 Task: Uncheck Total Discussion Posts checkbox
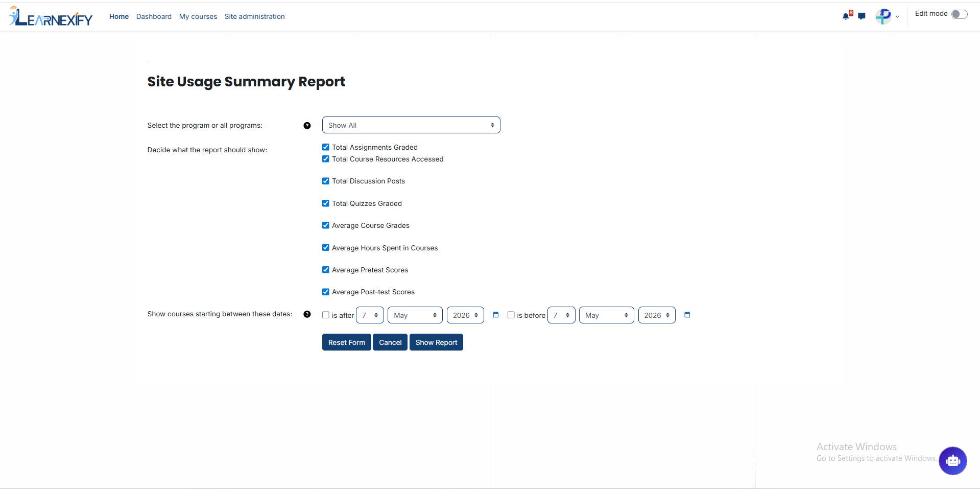coord(326,181)
